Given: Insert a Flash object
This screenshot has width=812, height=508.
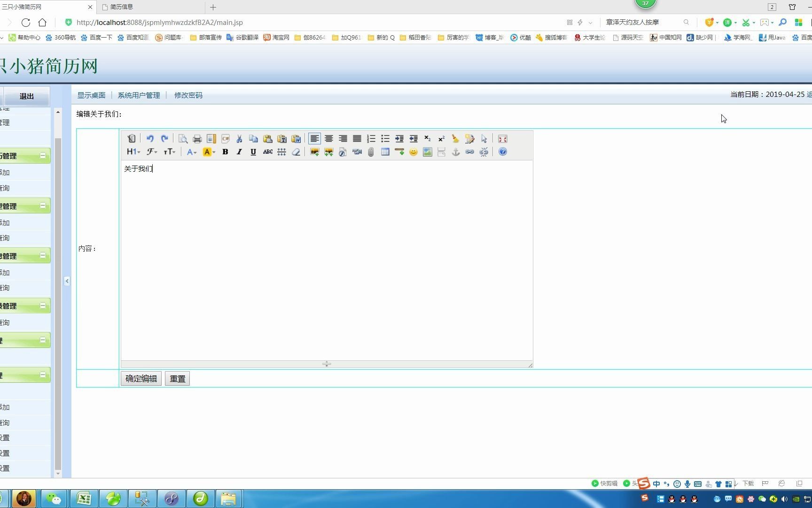Looking at the screenshot, I should click(343, 152).
